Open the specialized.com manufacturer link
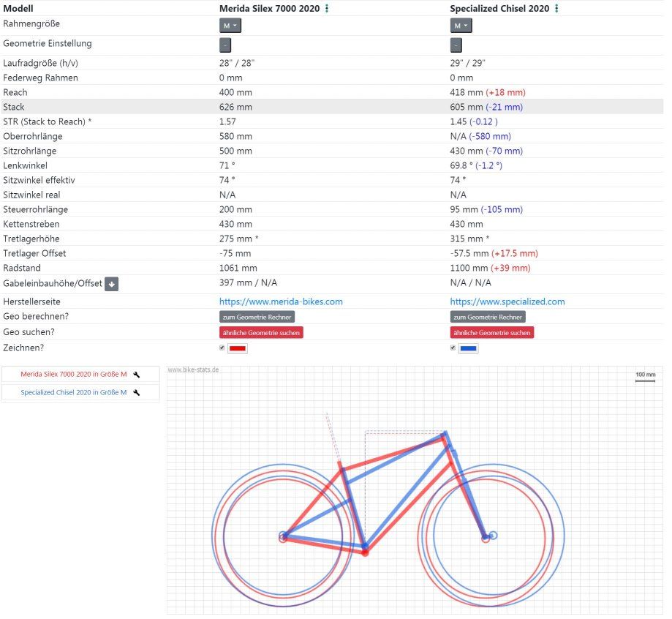Screen dimensions: 672x619 (507, 301)
